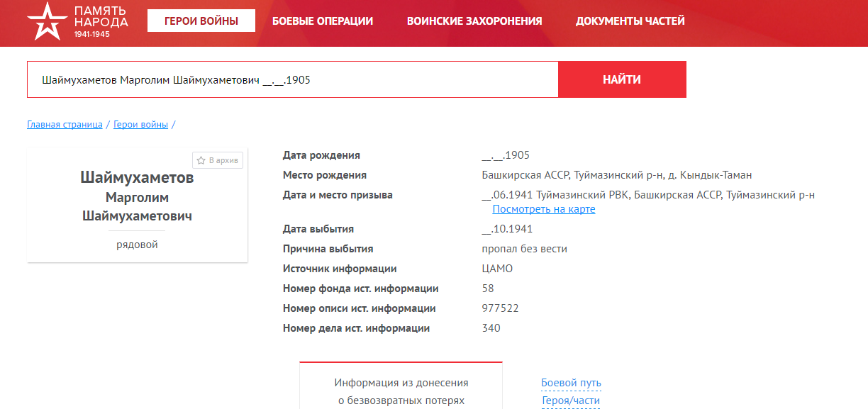Click fund number 58
868x409 pixels.
click(488, 288)
